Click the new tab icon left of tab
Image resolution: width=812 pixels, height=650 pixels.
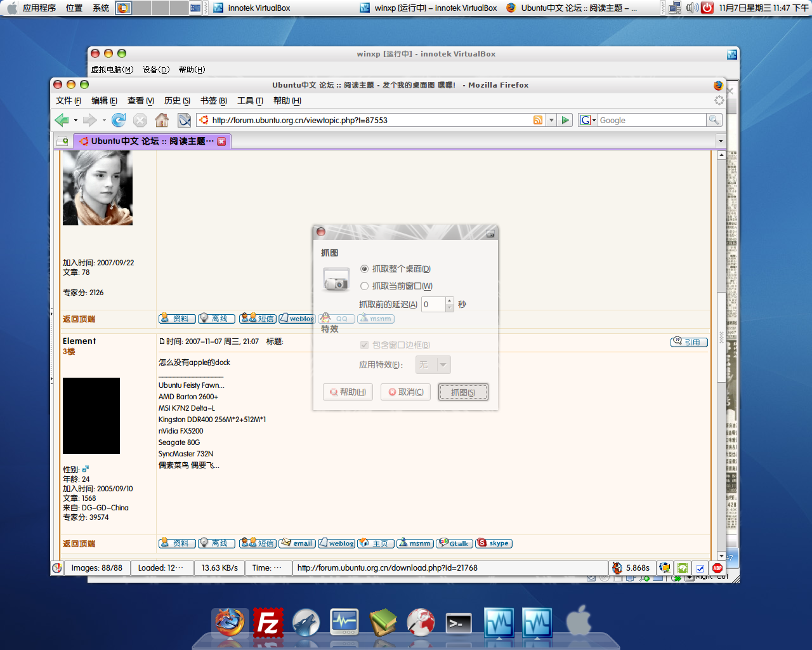point(63,141)
